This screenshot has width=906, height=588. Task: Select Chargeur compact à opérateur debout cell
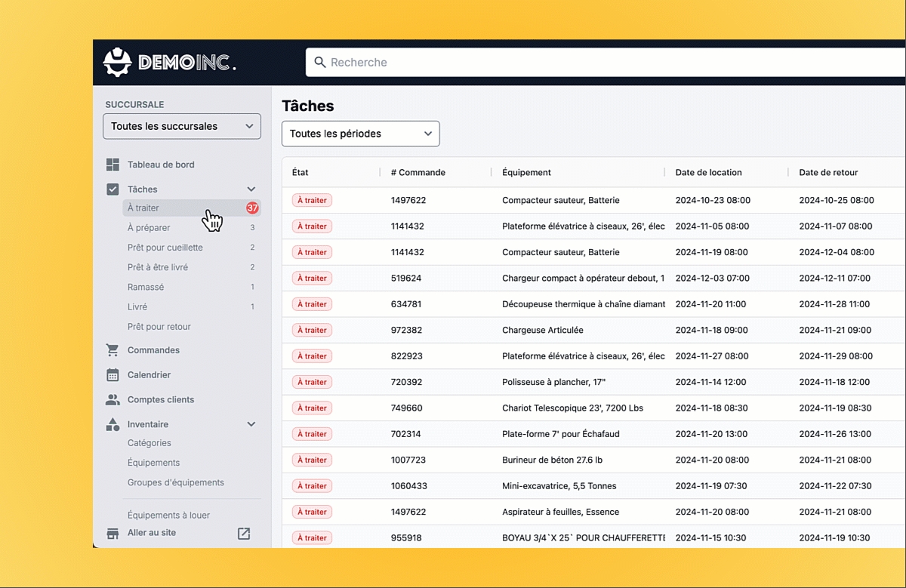(584, 279)
